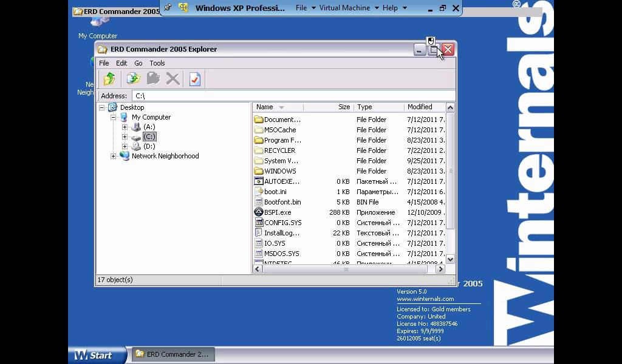Click the 17 object(s) status text

click(x=115, y=280)
